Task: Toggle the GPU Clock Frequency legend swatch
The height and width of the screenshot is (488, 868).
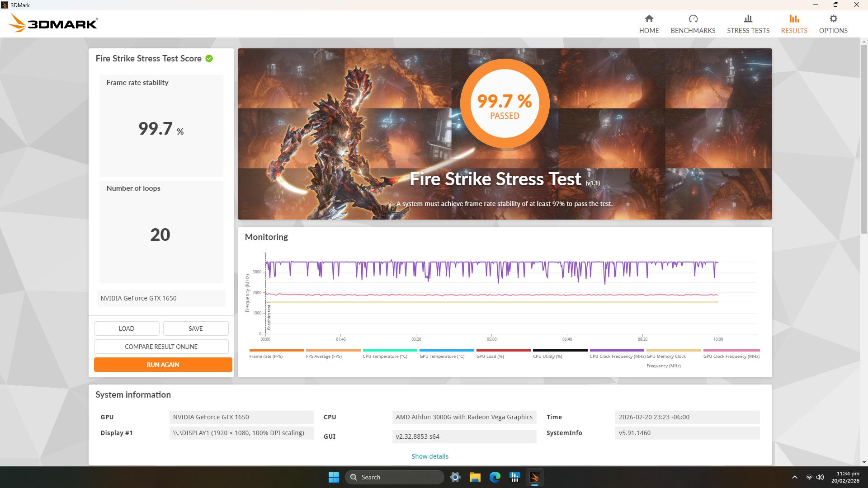Action: pyautogui.click(x=731, y=350)
